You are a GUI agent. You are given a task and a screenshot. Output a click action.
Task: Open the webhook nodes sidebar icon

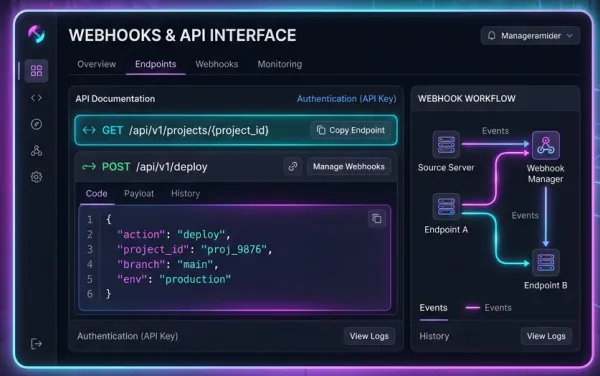36,151
